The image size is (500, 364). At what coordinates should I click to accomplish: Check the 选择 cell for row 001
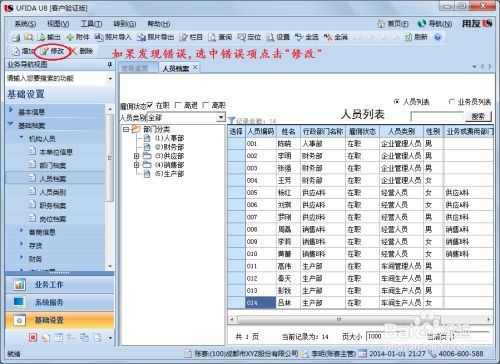(x=236, y=144)
